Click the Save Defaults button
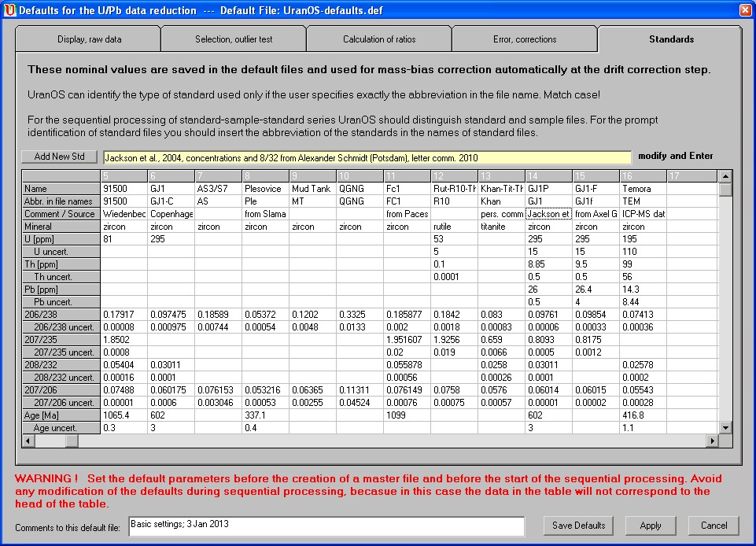The width and height of the screenshot is (756, 546). [x=578, y=526]
